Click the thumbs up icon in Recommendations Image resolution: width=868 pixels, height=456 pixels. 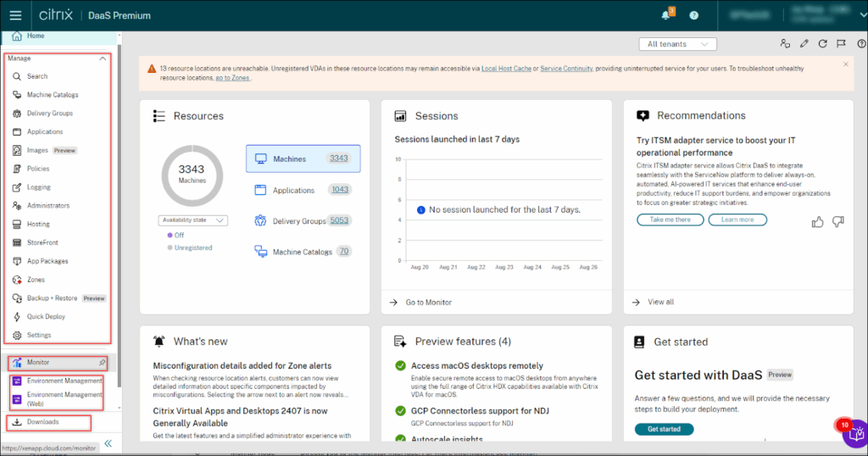(818, 221)
